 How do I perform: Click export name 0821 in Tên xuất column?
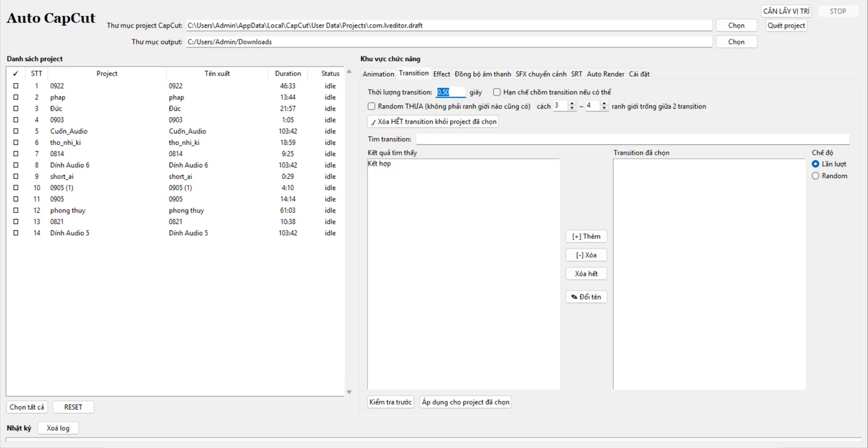click(x=175, y=222)
